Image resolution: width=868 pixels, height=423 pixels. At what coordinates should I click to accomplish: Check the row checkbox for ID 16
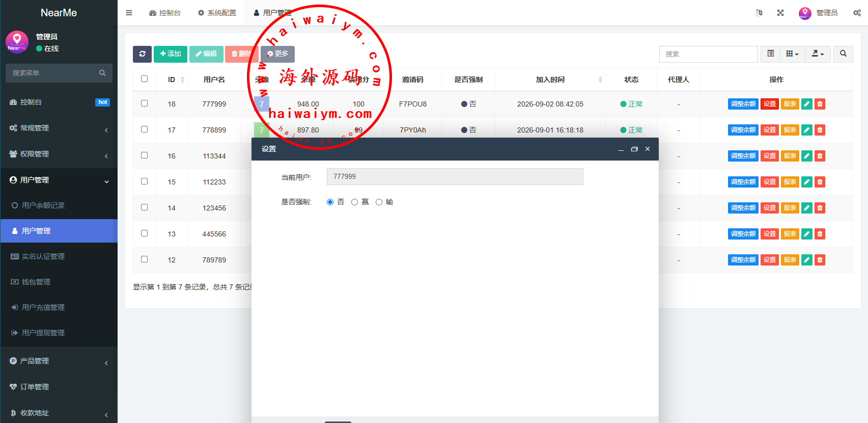click(144, 155)
